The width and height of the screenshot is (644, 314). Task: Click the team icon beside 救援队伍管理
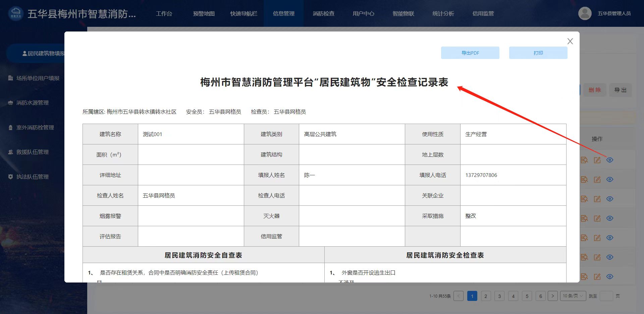pos(10,152)
